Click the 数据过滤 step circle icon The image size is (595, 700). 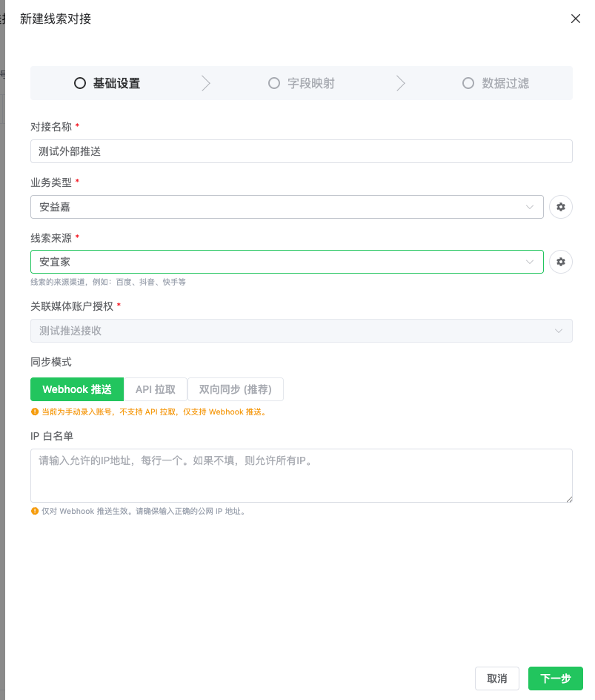(x=468, y=83)
